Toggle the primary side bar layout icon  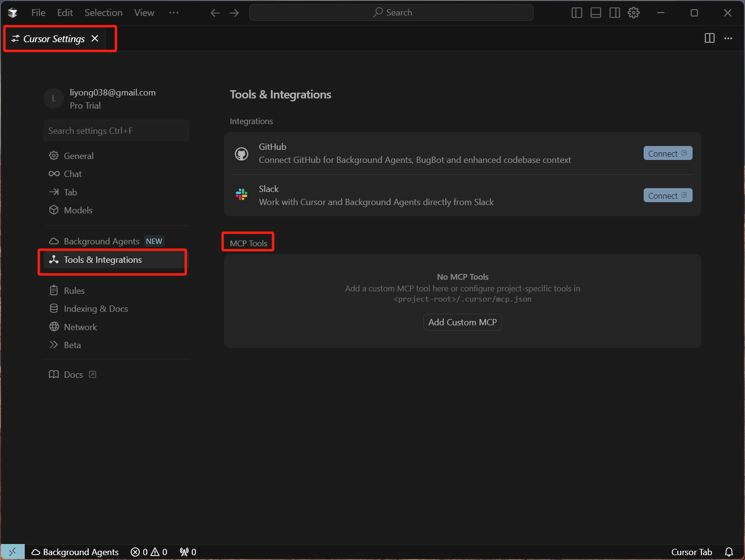pyautogui.click(x=577, y=13)
